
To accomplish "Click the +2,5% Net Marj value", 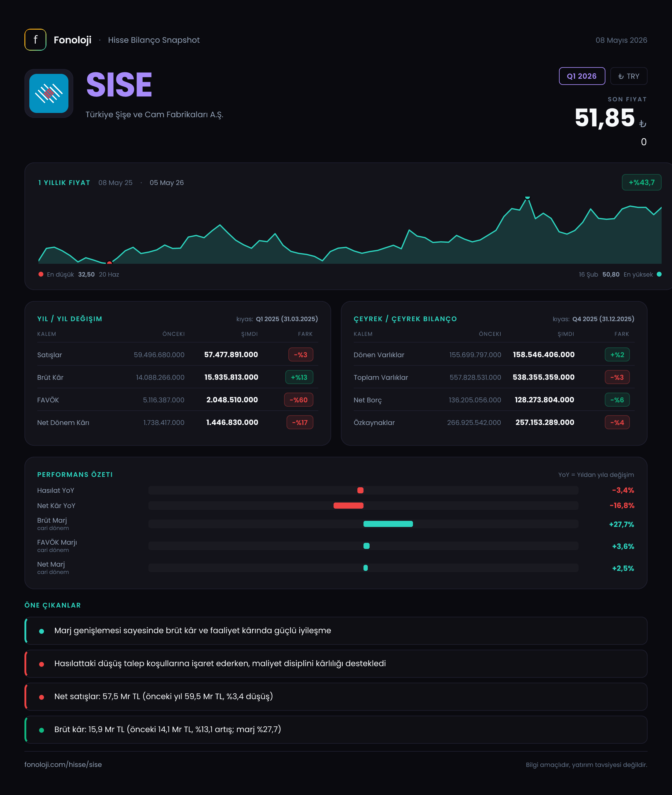I will (623, 568).
